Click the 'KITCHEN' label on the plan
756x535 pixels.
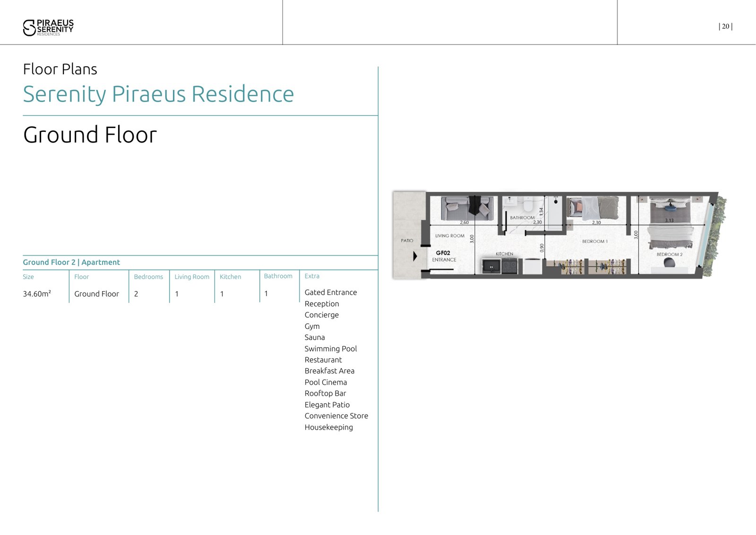click(504, 254)
